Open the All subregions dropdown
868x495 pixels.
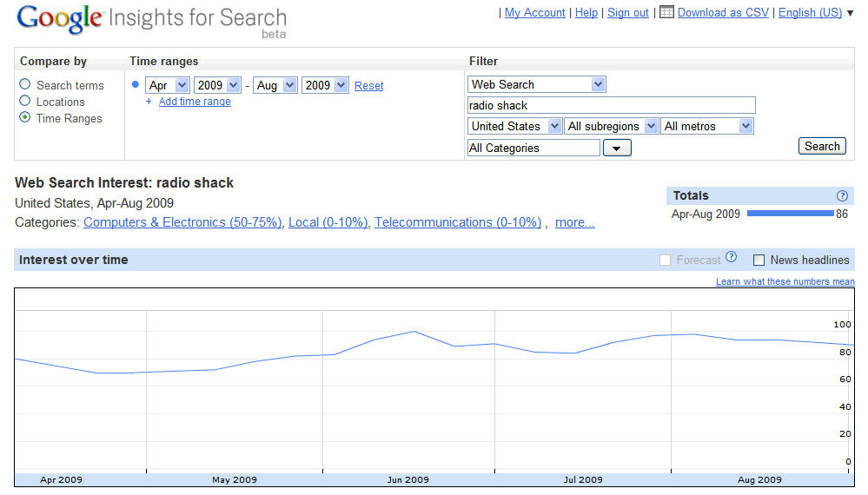pyautogui.click(x=611, y=126)
